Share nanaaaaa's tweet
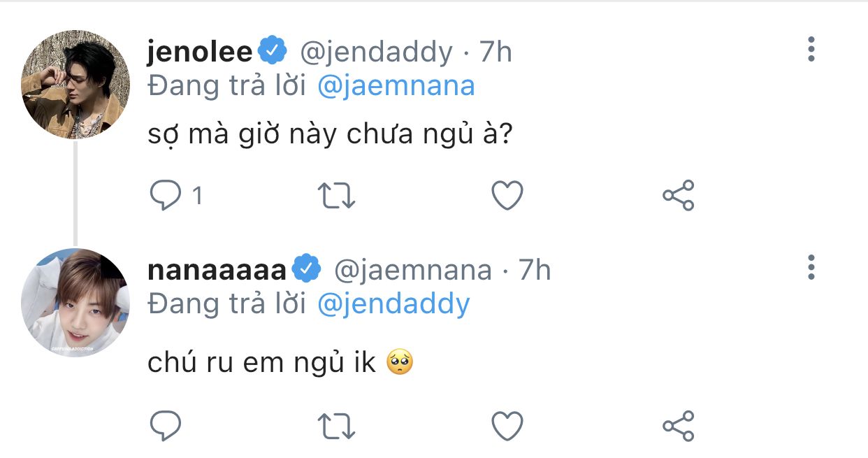The image size is (868, 458). pyautogui.click(x=678, y=425)
